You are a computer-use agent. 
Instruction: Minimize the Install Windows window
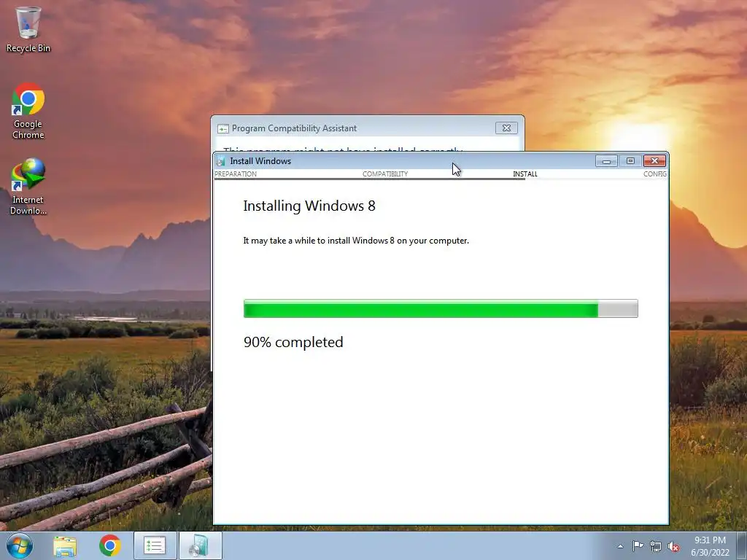pos(606,161)
